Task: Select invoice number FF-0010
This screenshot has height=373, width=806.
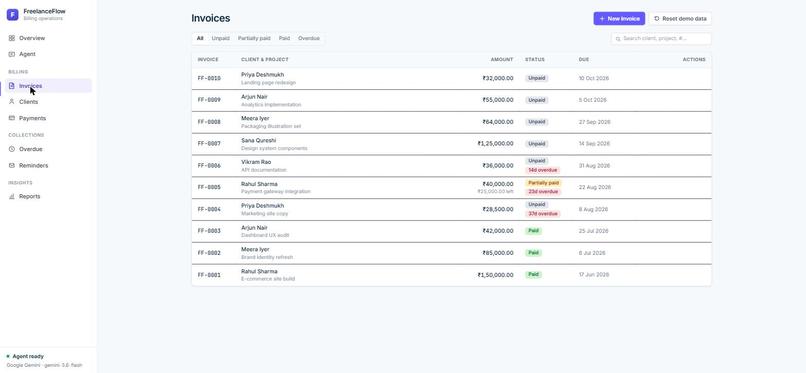Action: (x=209, y=78)
